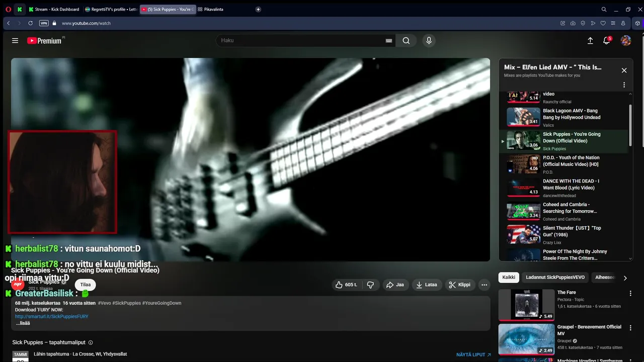Click the #YoureGoingDown hashtag

click(162, 303)
